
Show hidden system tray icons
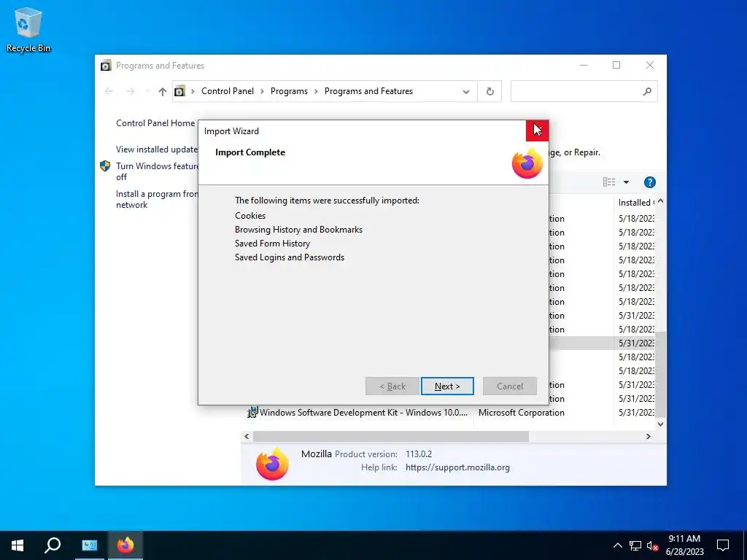617,545
